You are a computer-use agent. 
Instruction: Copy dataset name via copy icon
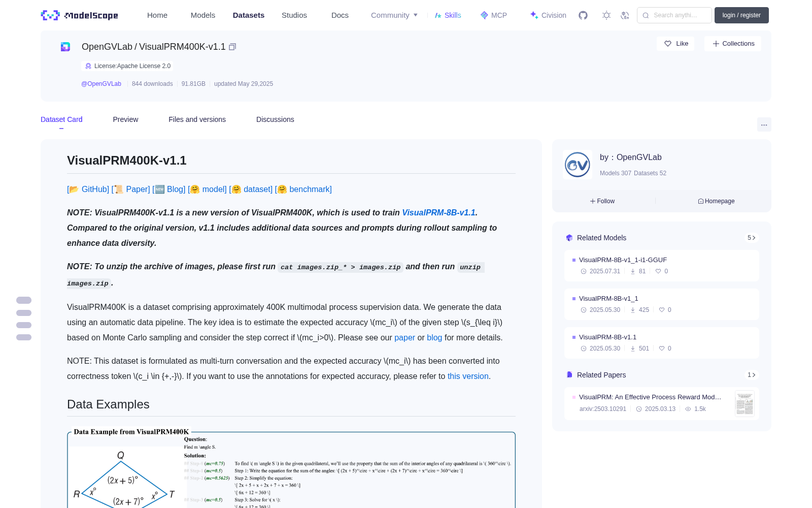(x=232, y=47)
